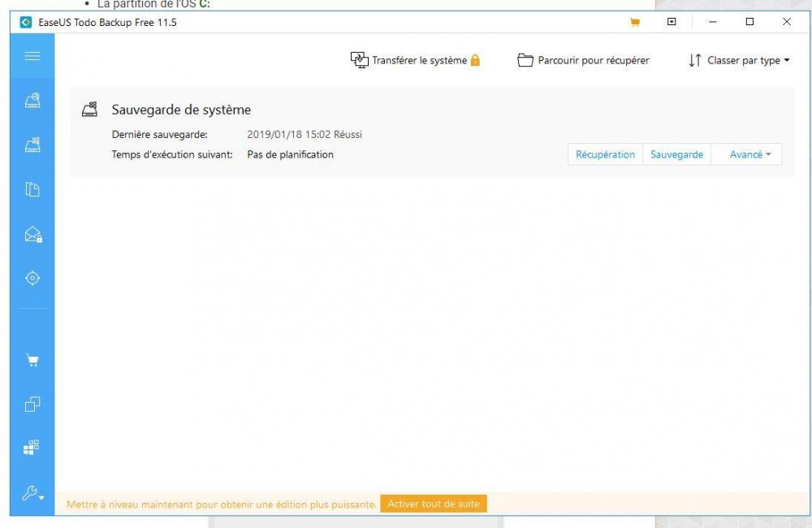Click the date 2019/01/18 15:02 Réussi

click(x=304, y=134)
